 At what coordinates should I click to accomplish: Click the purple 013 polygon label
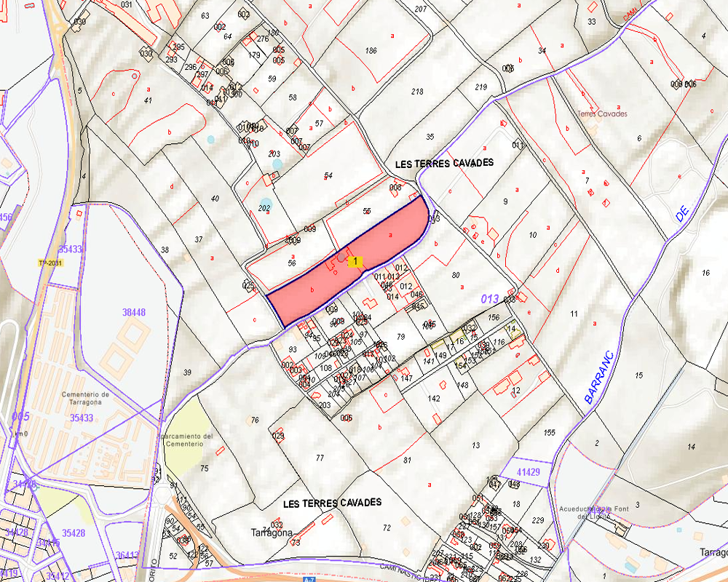click(x=489, y=298)
